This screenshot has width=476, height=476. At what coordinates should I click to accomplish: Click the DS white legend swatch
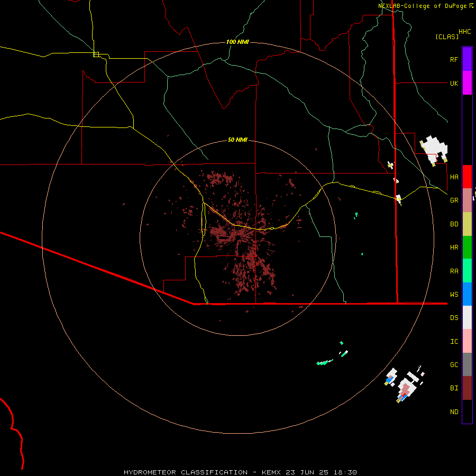click(x=467, y=317)
